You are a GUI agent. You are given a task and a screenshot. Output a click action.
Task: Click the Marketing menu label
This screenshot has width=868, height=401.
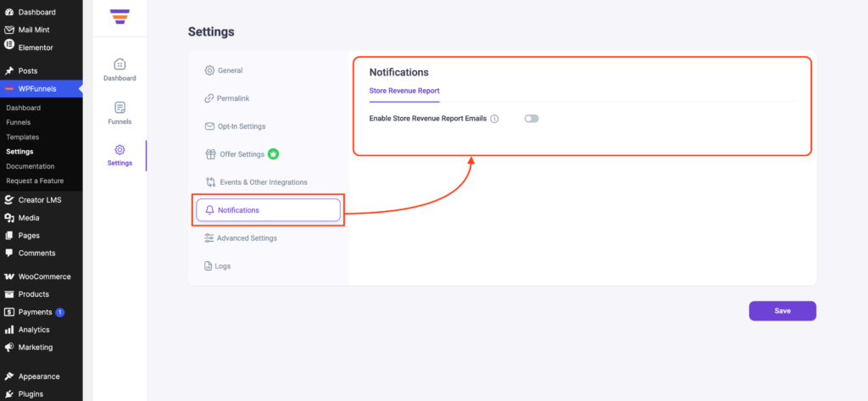pos(36,348)
